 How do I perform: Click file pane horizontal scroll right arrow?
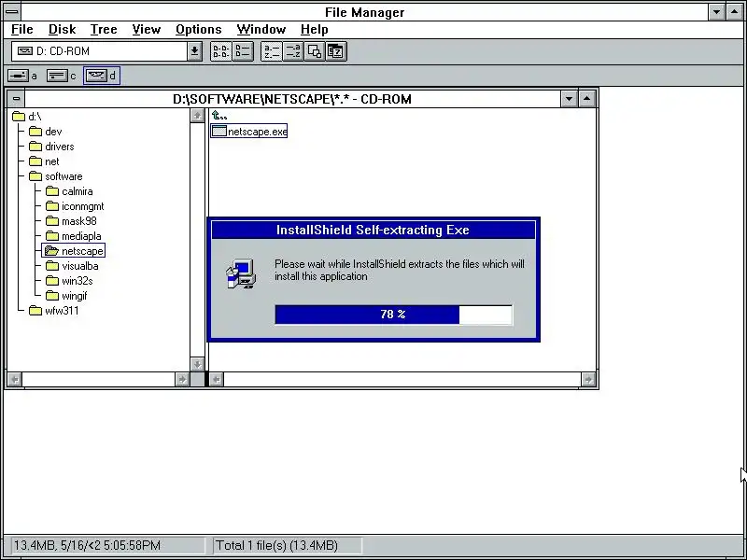pyautogui.click(x=588, y=380)
